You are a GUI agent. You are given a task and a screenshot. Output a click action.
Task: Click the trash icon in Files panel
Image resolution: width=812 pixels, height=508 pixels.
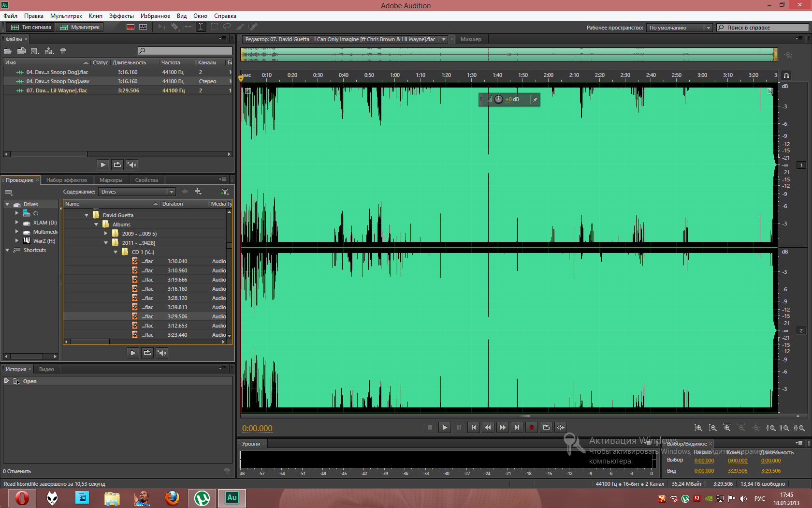(63, 51)
